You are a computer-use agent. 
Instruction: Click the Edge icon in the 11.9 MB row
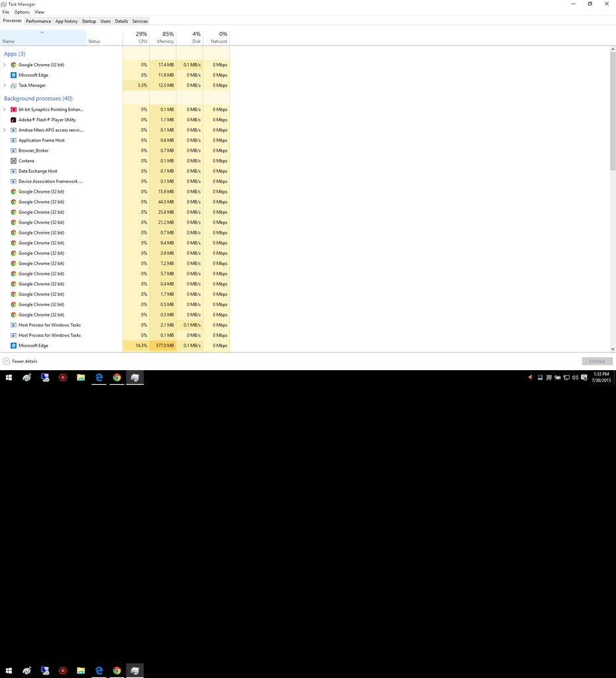click(x=13, y=75)
